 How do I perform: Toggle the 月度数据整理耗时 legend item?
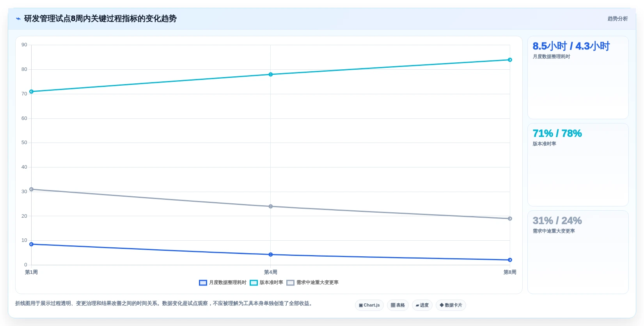click(223, 283)
